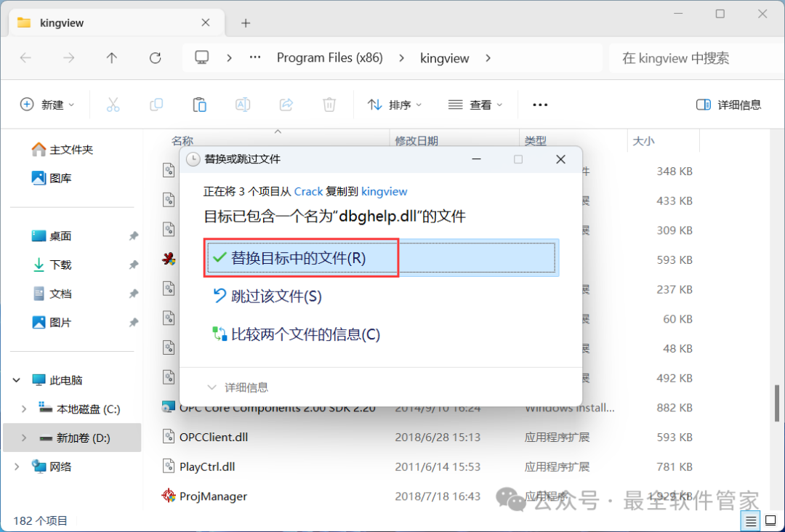Click chevron after Program Files (x86)
The width and height of the screenshot is (785, 532).
pyautogui.click(x=401, y=58)
